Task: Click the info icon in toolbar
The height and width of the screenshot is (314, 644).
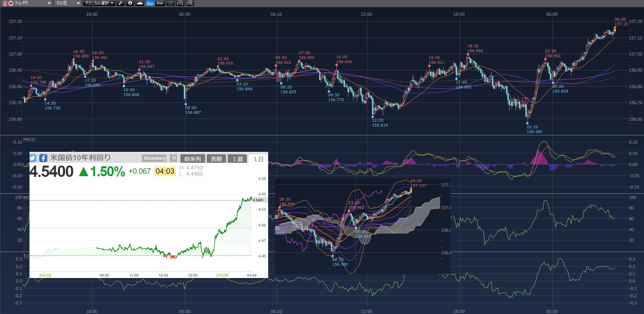Action: (x=130, y=3)
